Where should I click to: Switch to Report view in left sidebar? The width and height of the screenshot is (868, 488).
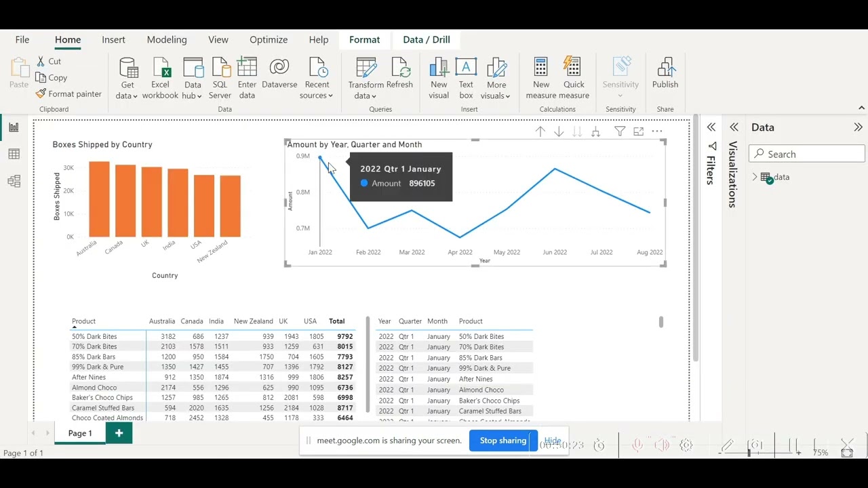click(x=14, y=127)
